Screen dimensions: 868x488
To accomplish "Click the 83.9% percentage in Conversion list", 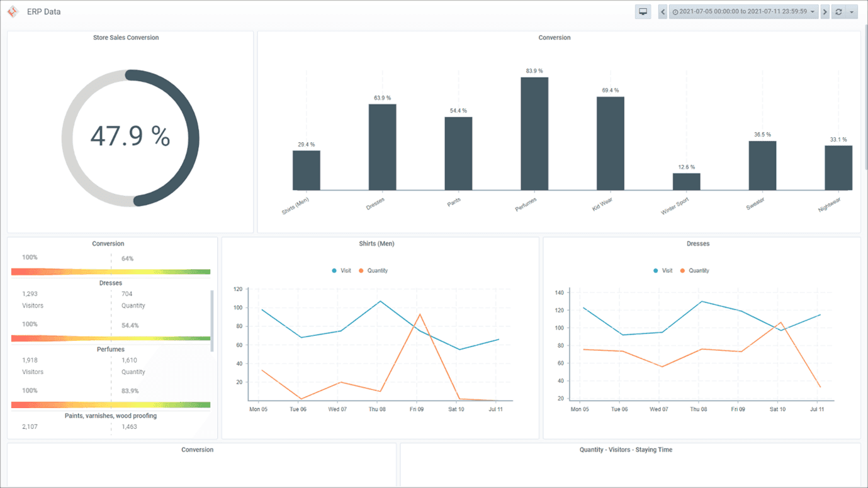I will (x=130, y=391).
